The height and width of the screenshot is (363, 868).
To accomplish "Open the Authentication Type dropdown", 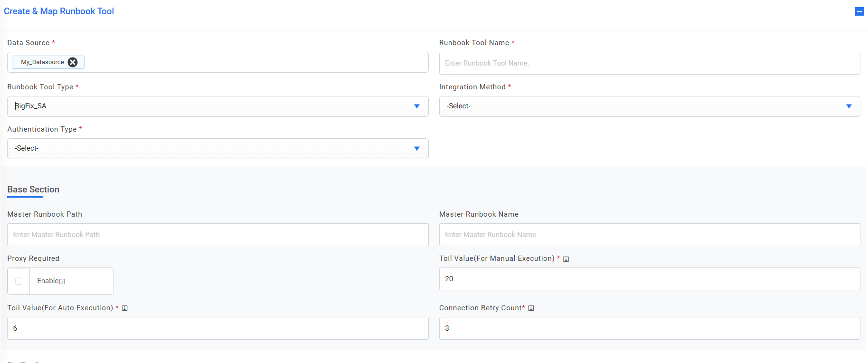I will pos(217,149).
